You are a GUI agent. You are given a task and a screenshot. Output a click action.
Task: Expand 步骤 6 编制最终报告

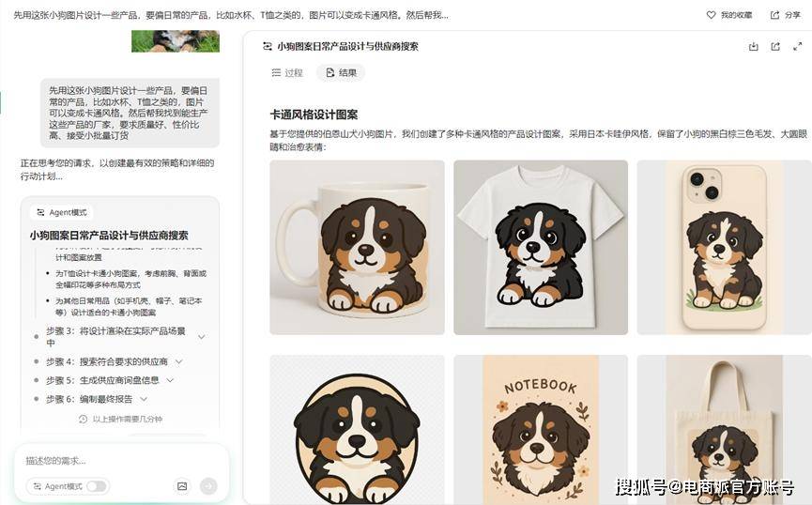pyautogui.click(x=144, y=399)
